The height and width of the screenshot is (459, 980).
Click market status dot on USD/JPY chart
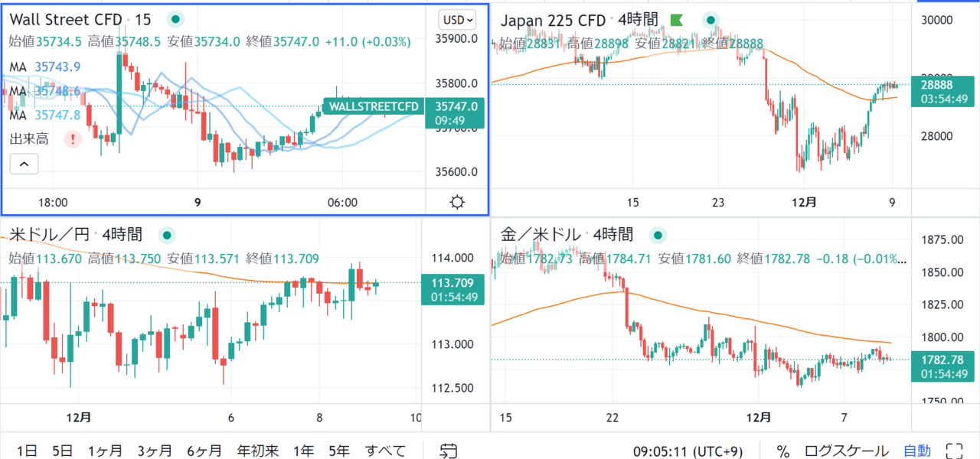166,235
